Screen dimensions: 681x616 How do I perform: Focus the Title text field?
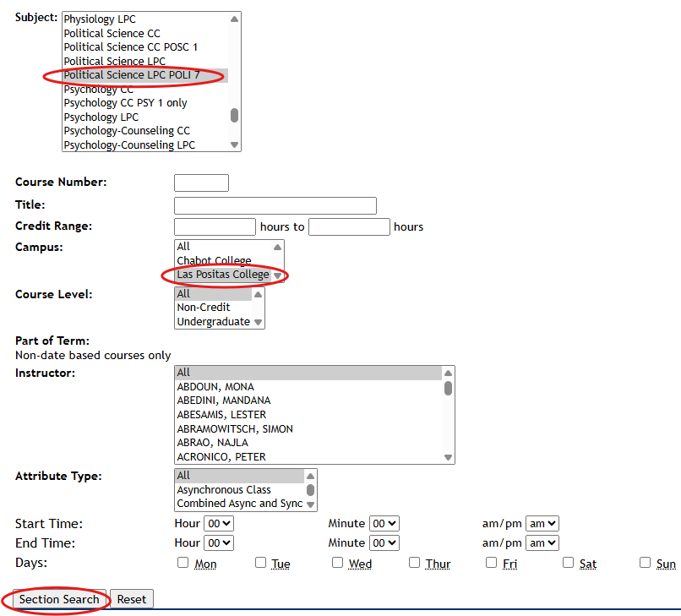tap(275, 205)
